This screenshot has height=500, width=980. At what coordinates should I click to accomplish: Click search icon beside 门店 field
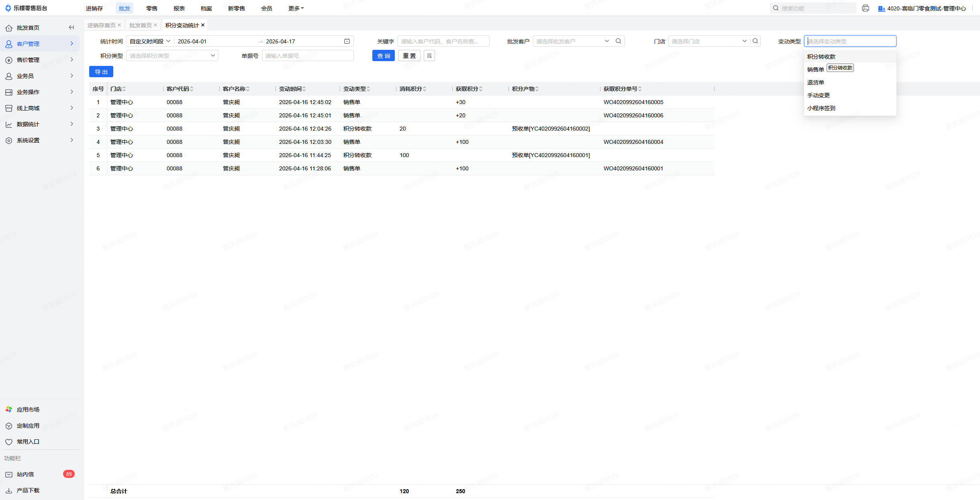pos(755,41)
